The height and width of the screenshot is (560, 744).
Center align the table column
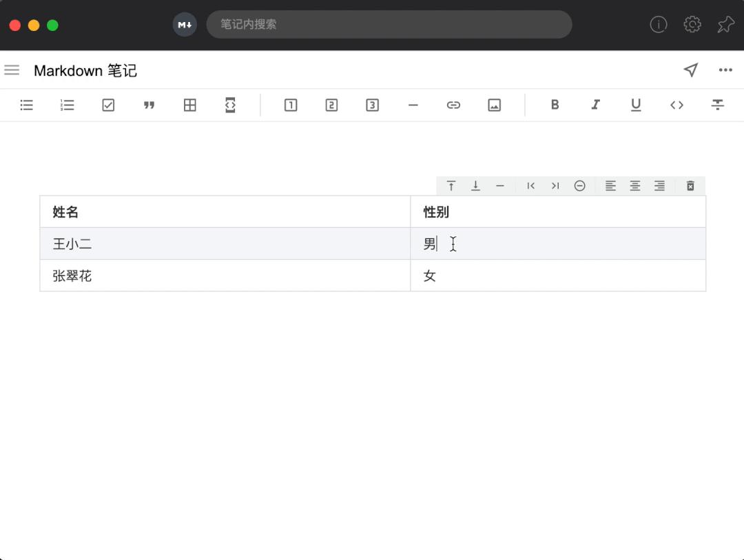click(x=634, y=186)
